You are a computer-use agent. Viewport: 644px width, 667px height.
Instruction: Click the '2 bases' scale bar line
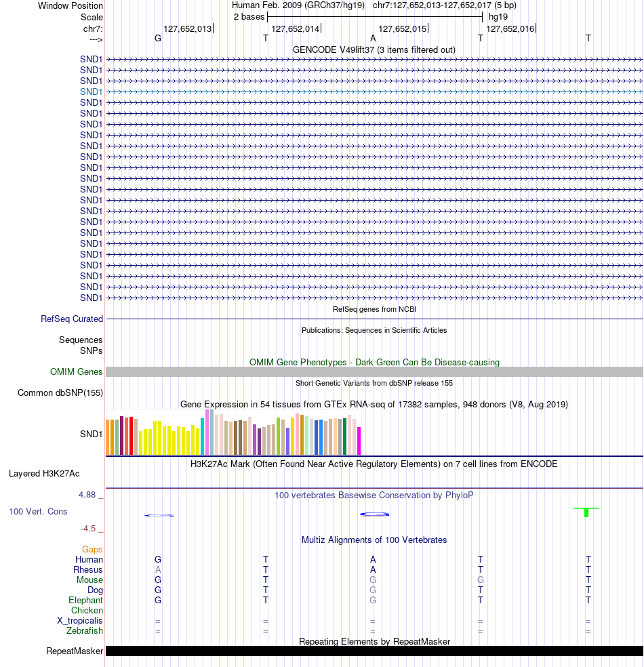[x=375, y=17]
